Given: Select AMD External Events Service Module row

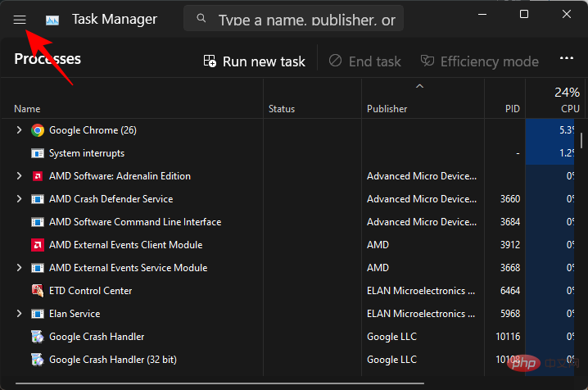Looking at the screenshot, I should point(288,268).
